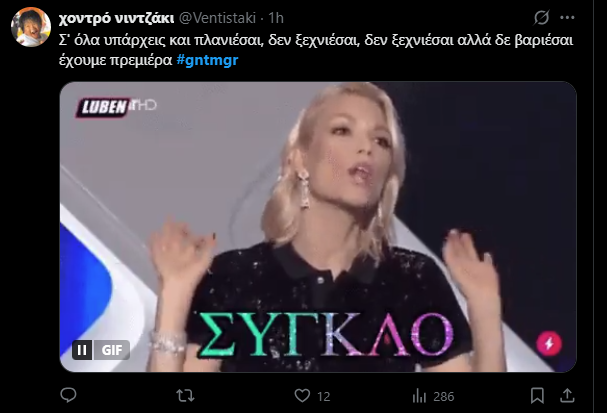607x413 pixels.
Task: Click the 286 views counter
Action: pyautogui.click(x=444, y=396)
